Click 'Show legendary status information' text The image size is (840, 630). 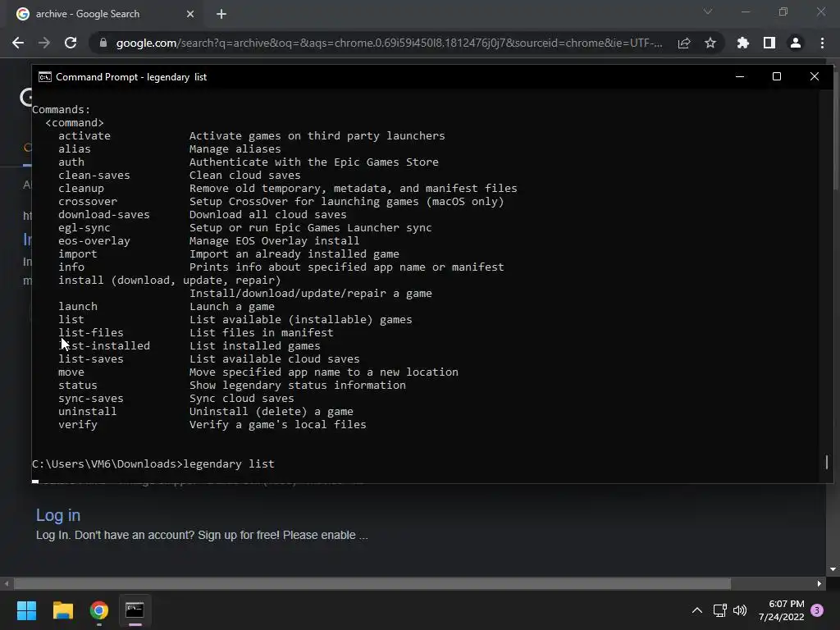pyautogui.click(x=297, y=386)
